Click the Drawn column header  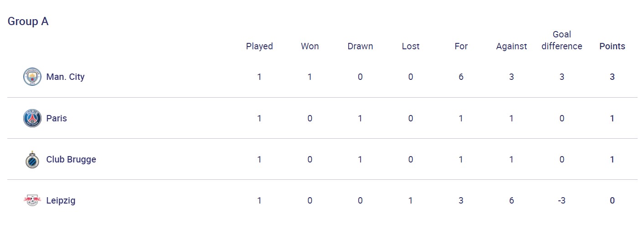tap(360, 46)
